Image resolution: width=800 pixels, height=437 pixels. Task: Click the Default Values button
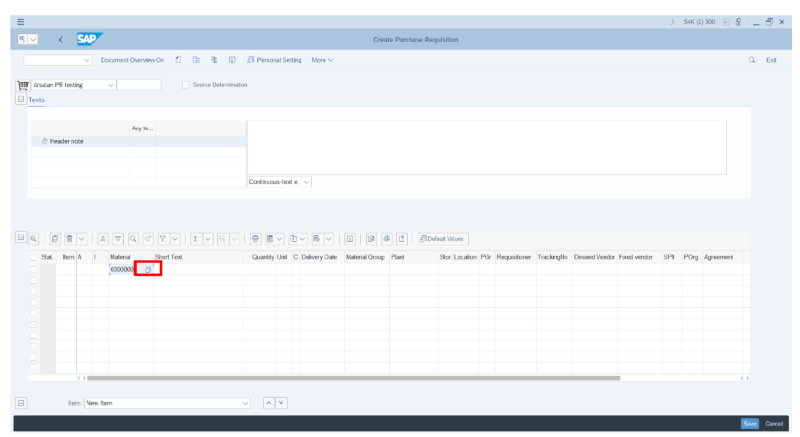point(442,239)
